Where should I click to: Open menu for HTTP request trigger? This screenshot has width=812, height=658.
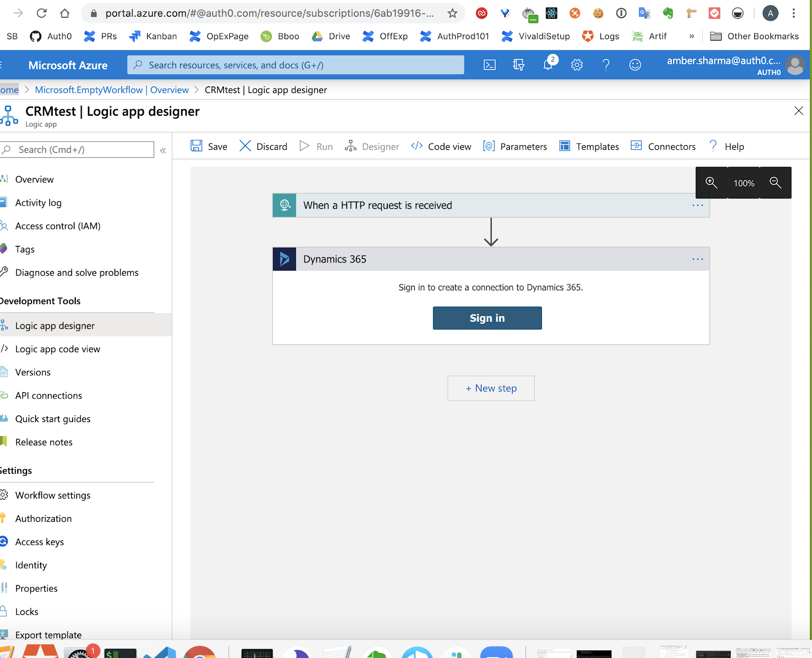(698, 205)
